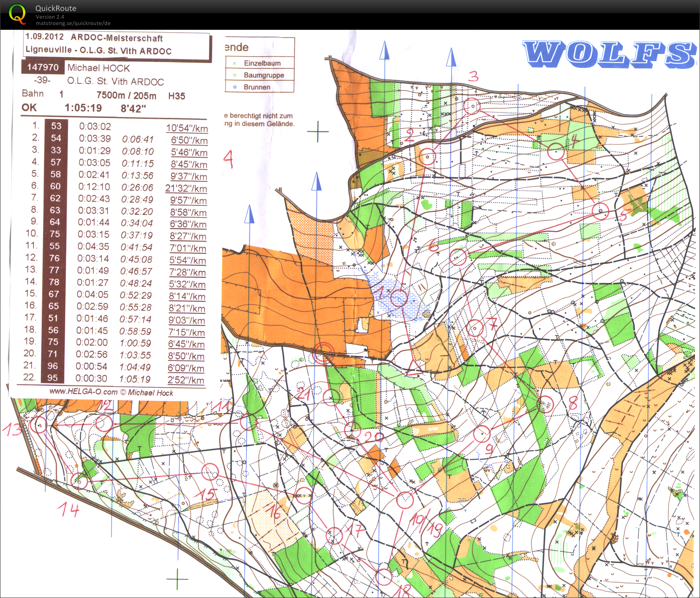Select the 'Baumgruppe' legend entry
The height and width of the screenshot is (598, 700).
coord(264,75)
